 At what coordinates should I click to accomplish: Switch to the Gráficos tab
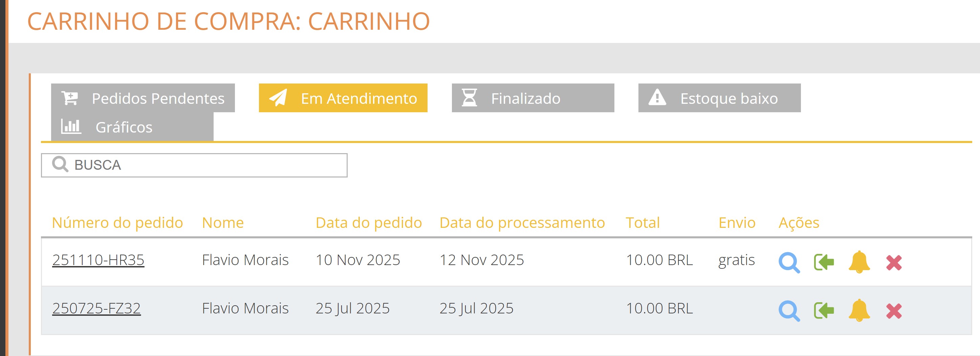click(x=124, y=127)
